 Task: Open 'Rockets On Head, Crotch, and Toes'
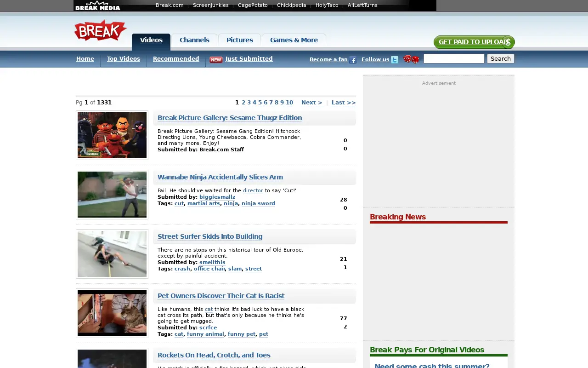coord(214,355)
